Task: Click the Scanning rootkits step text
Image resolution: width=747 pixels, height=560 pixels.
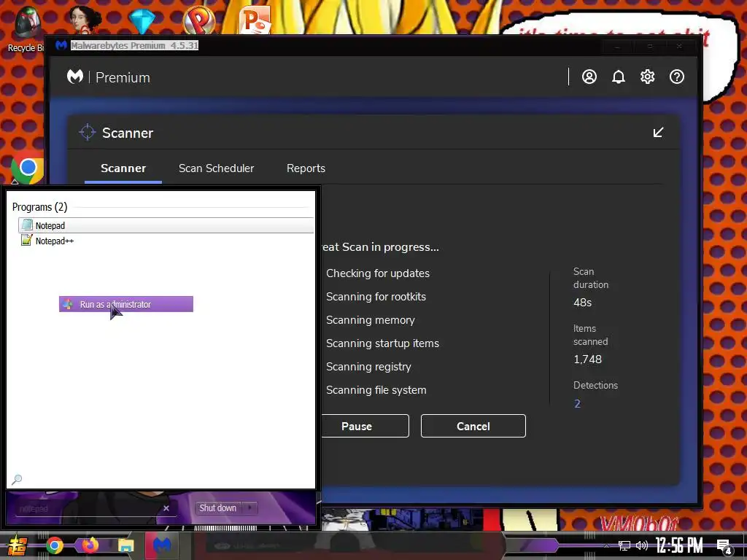Action: pyautogui.click(x=376, y=297)
